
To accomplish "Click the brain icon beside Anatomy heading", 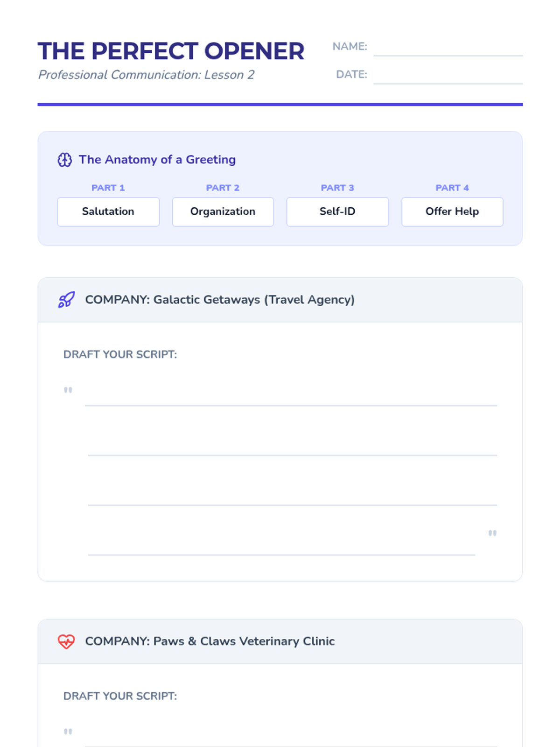I will (65, 160).
